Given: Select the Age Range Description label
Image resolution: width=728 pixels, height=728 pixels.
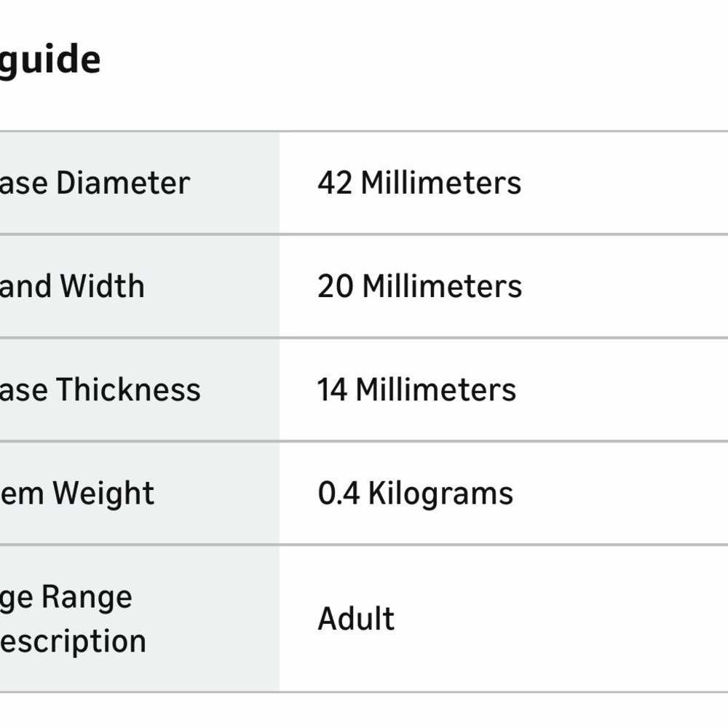Looking at the screenshot, I should (73, 619).
